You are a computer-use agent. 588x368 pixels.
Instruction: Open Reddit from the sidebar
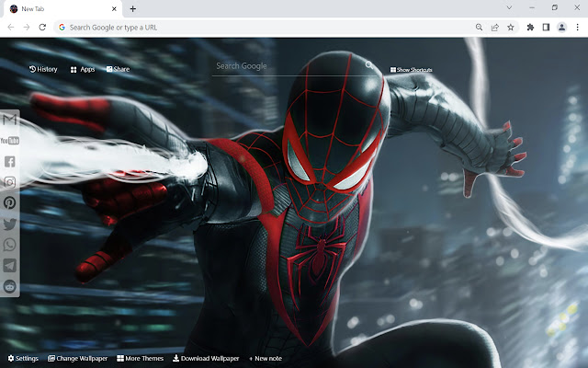point(10,286)
